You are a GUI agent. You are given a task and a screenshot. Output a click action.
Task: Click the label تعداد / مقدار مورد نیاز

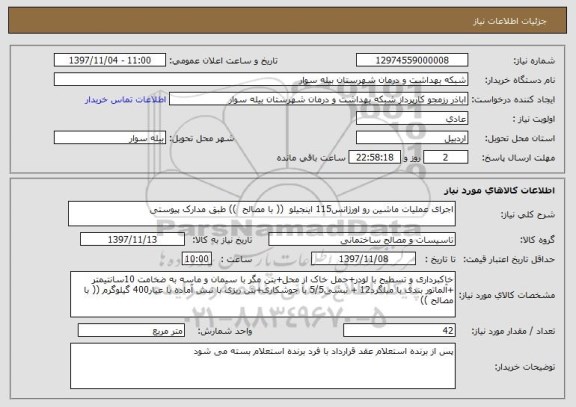click(513, 331)
